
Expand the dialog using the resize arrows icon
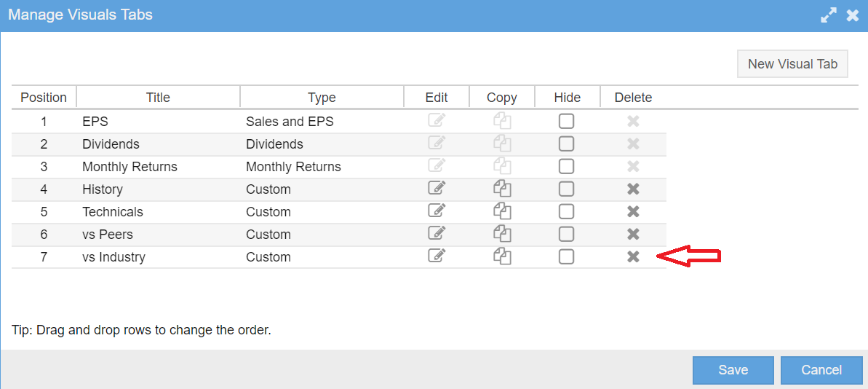coord(829,15)
